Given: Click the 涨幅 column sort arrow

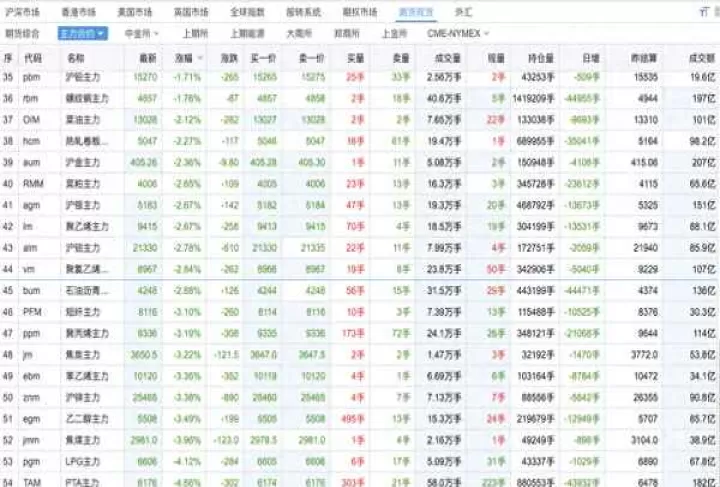Looking at the screenshot, I should tap(200, 58).
